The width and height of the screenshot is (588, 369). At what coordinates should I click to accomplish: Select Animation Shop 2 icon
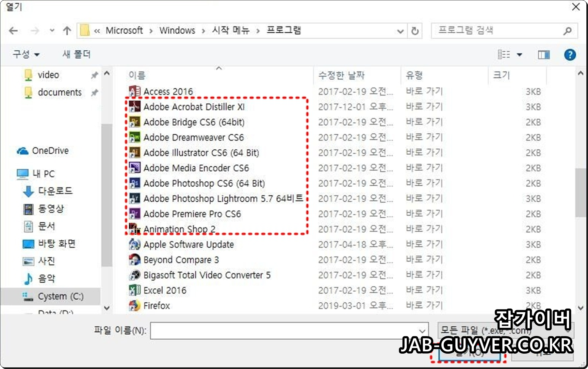(x=135, y=229)
